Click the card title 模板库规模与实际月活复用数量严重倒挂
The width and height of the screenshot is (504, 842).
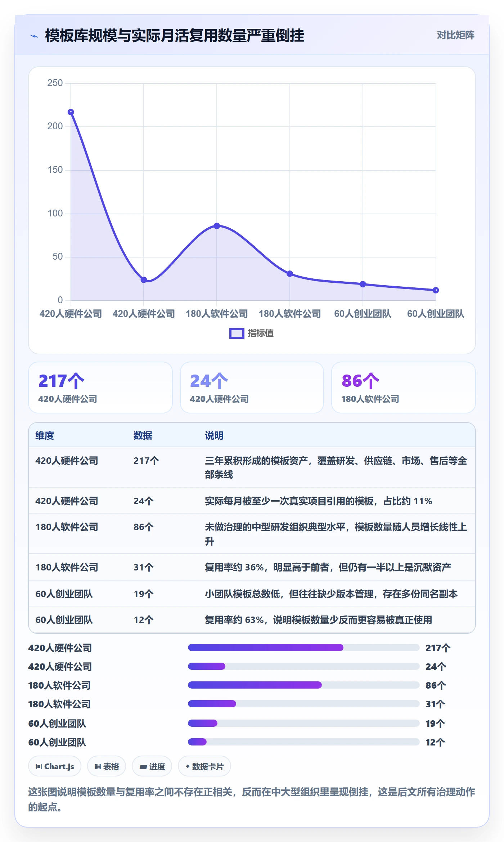(175, 36)
